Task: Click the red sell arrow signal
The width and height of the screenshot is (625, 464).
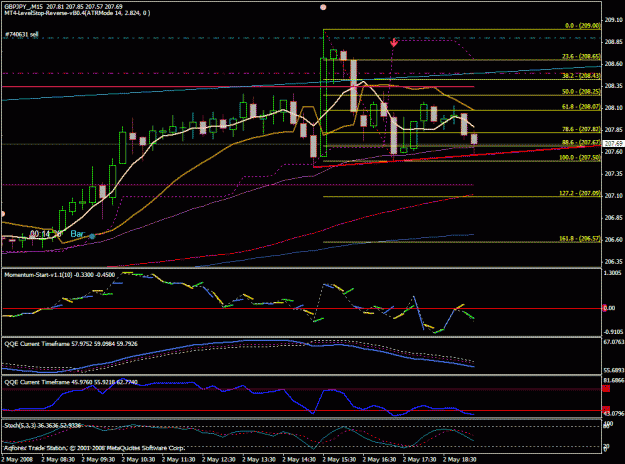Action: point(394,43)
